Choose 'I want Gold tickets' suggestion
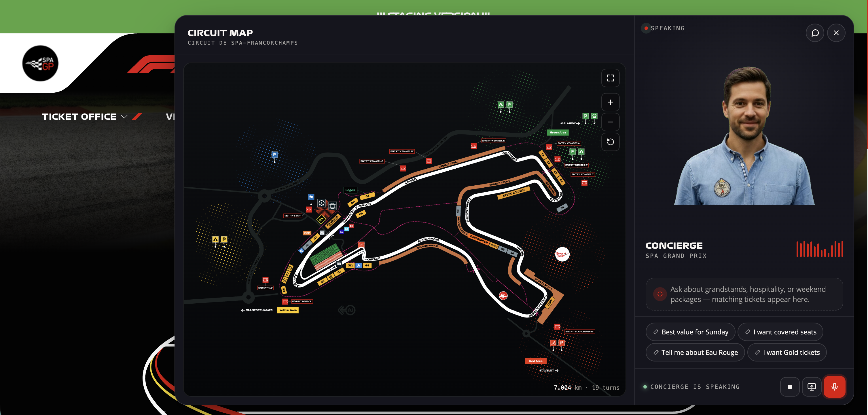868x415 pixels. (x=787, y=352)
